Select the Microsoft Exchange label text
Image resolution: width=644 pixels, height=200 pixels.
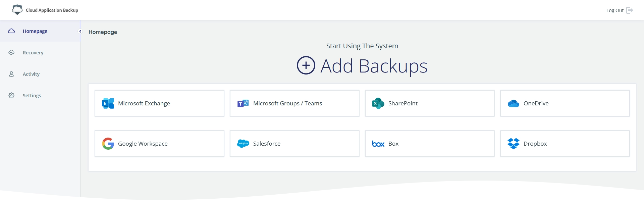[144, 103]
